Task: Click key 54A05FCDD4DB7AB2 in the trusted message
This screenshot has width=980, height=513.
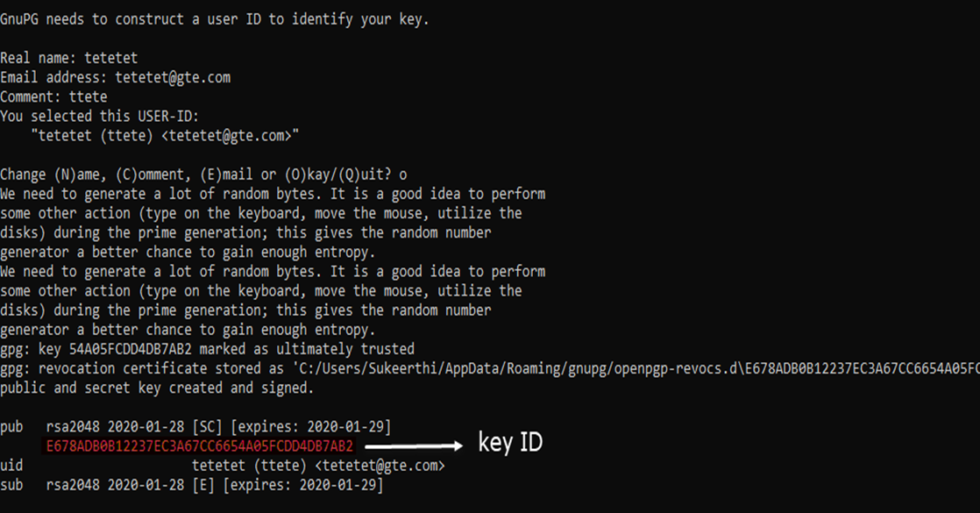Action: coord(130,349)
